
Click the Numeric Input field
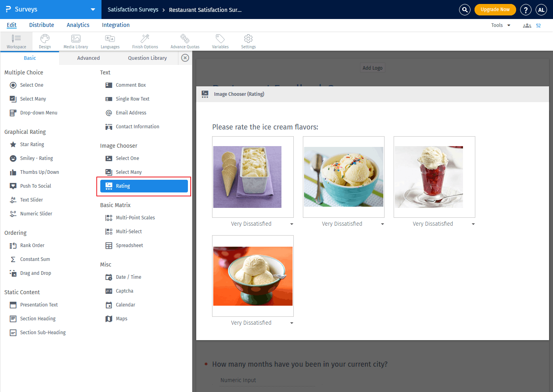(x=268, y=380)
